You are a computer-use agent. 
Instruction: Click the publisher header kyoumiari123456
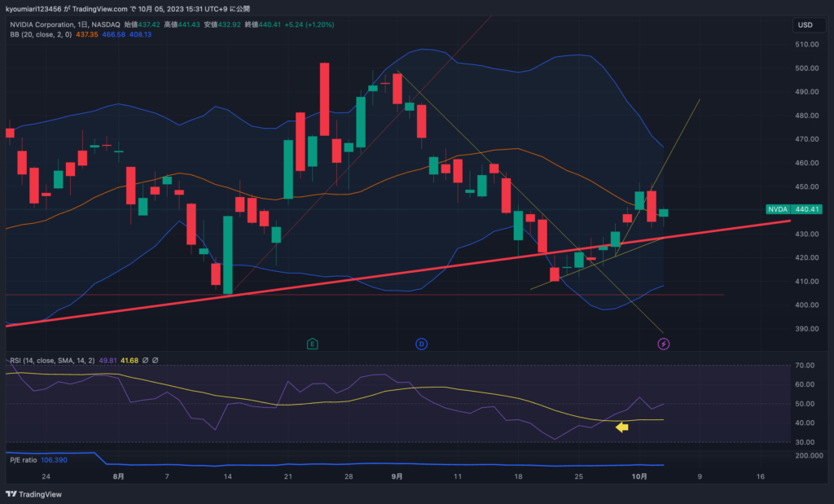pos(33,9)
